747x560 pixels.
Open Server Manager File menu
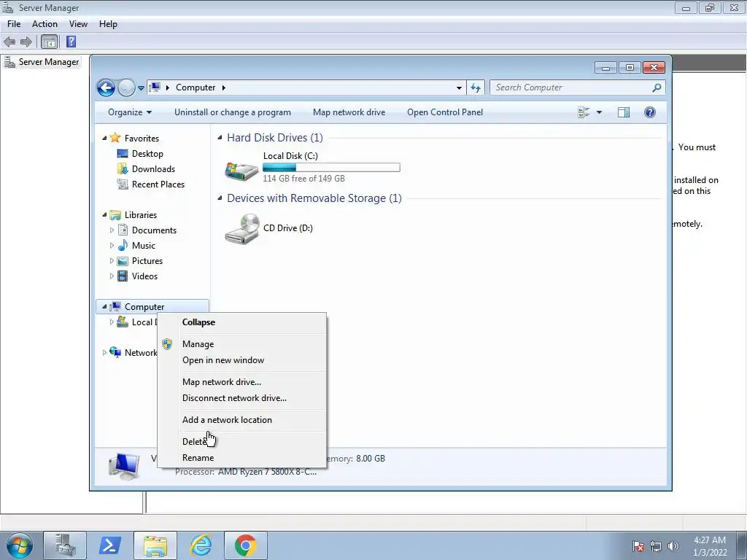14,24
